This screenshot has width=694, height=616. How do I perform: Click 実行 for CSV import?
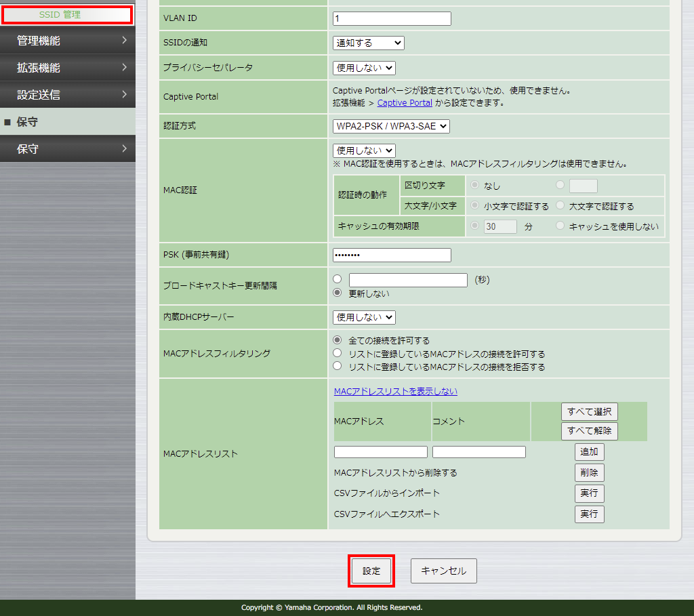click(589, 493)
